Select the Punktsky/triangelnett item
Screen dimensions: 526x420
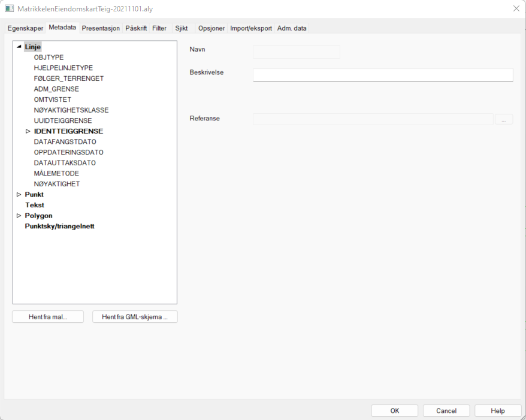coord(59,226)
